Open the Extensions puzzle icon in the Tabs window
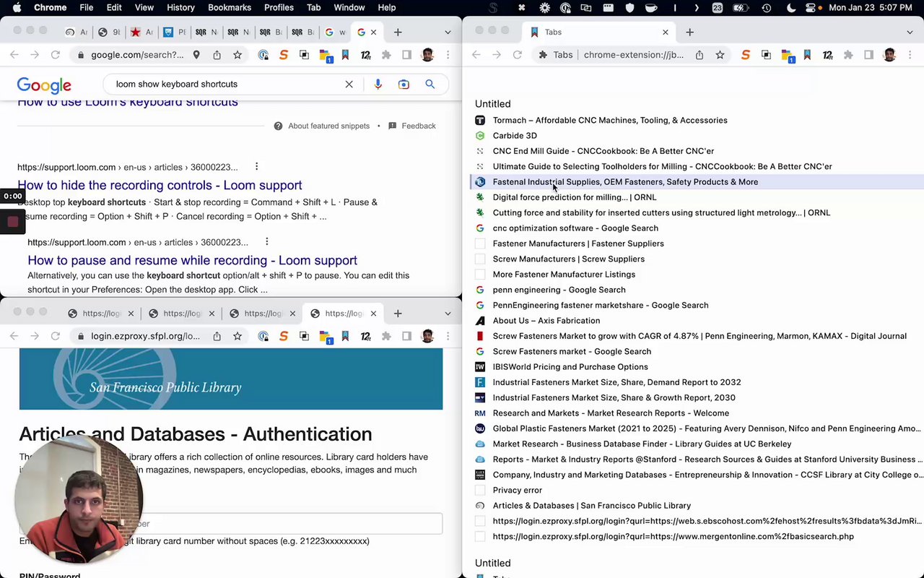Viewport: 924px width, 578px height. [848, 55]
